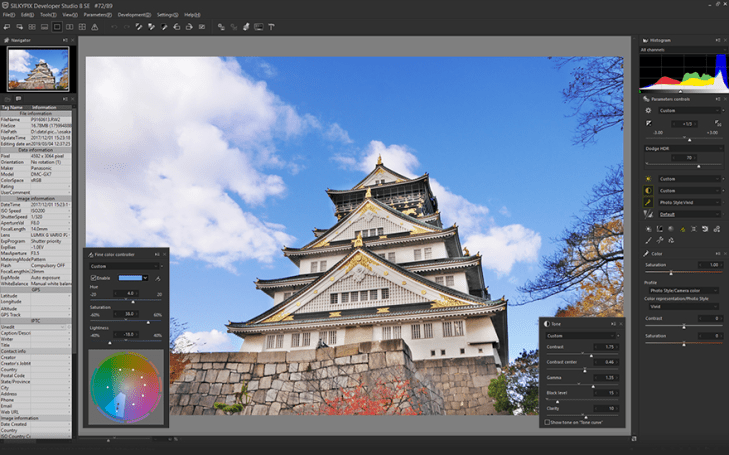Open the Dodge HDR dropdown

682,148
